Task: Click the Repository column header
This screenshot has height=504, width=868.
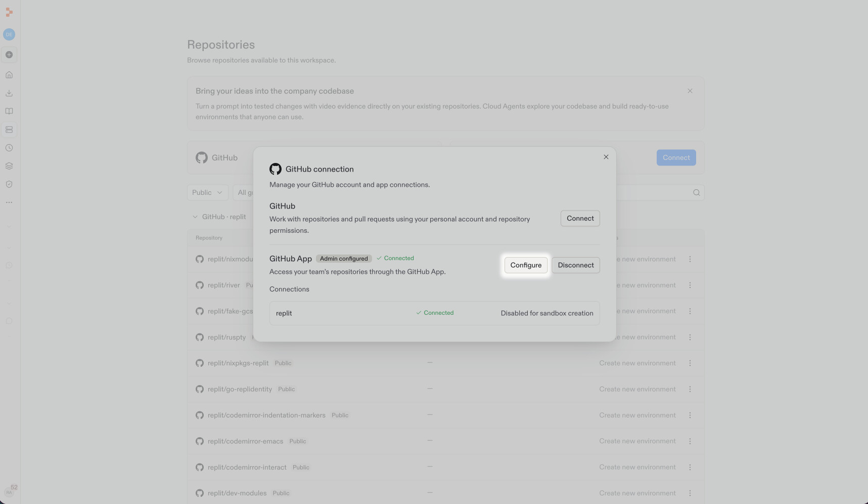Action: click(209, 238)
